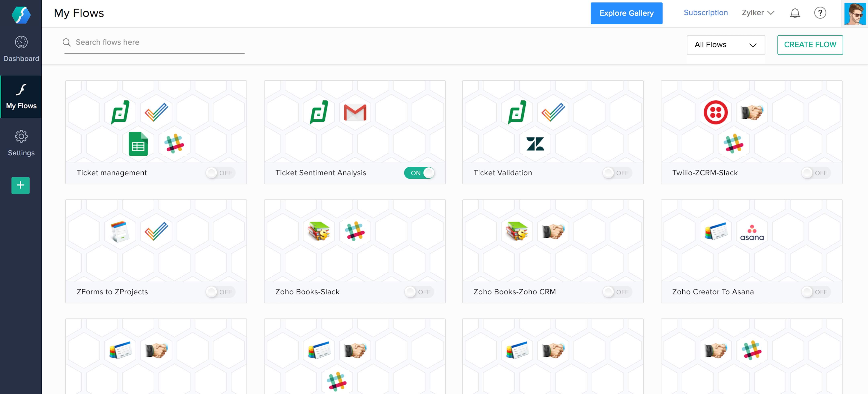Open the help question mark icon

pos(820,13)
